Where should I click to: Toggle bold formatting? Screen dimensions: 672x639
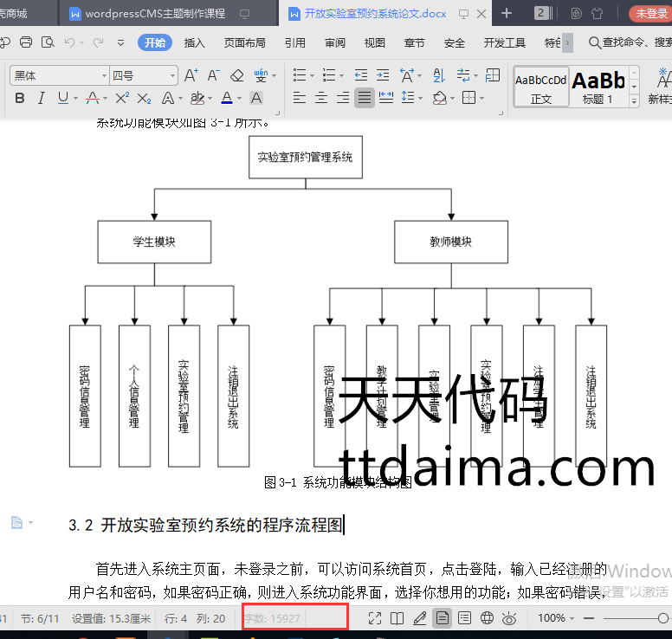pos(19,99)
